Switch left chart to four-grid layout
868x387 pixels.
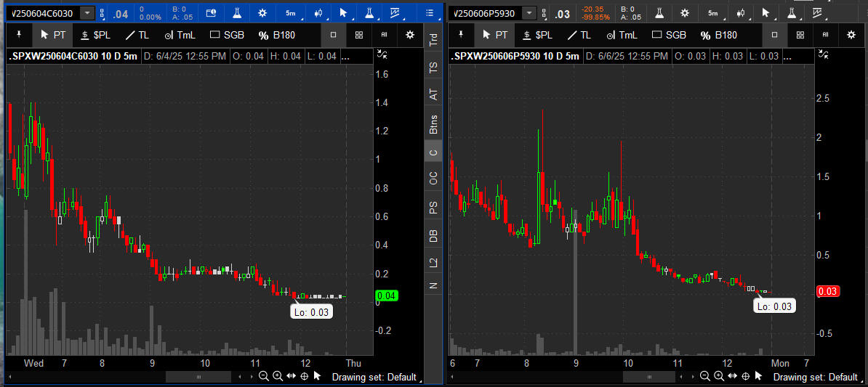point(359,35)
